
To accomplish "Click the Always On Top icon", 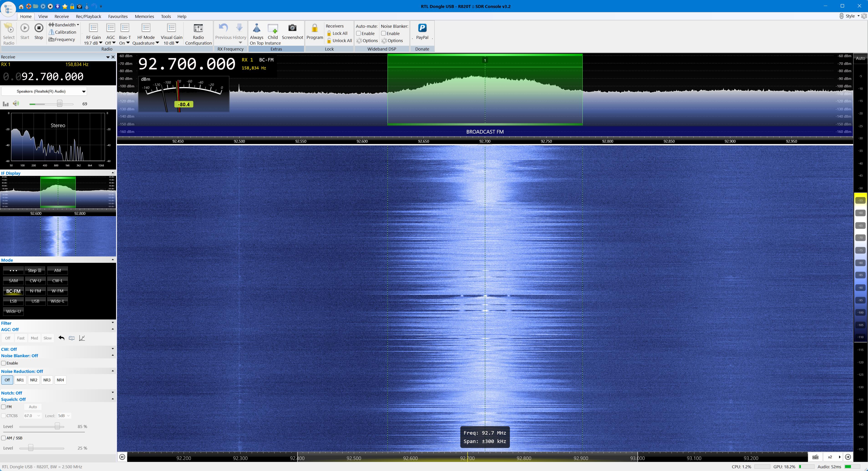I will point(256,28).
